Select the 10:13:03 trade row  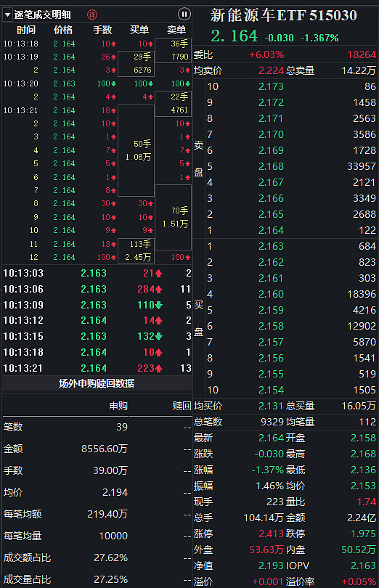(97, 273)
